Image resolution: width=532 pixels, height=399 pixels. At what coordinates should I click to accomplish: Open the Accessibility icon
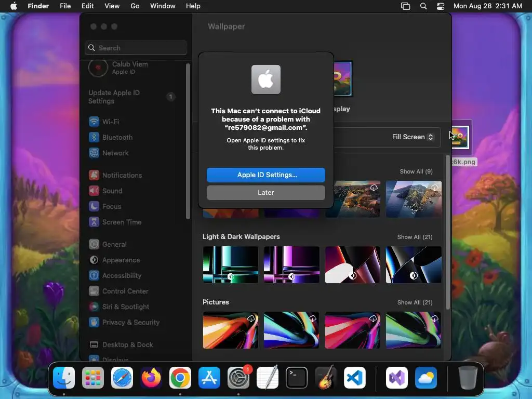(94, 275)
